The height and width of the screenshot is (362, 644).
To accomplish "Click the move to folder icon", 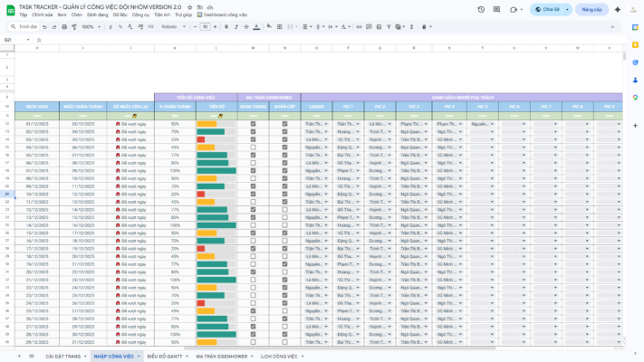I will [200, 7].
